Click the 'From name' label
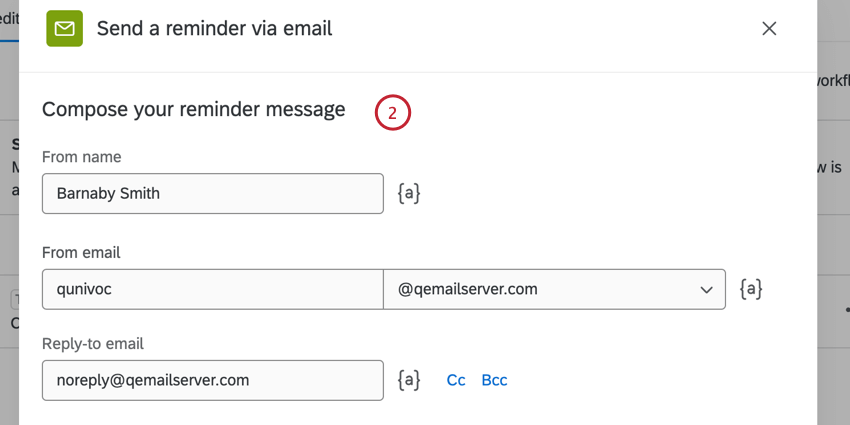Viewport: 850px width, 425px height. [80, 156]
